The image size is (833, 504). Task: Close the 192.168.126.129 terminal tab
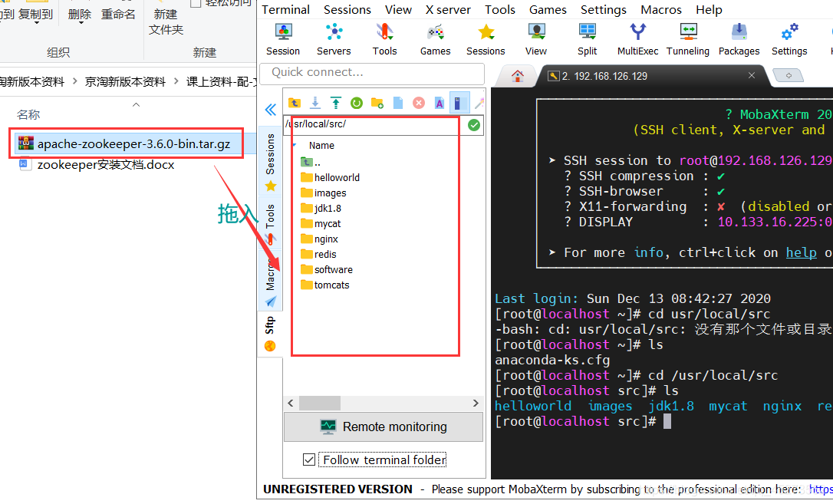[x=751, y=75]
